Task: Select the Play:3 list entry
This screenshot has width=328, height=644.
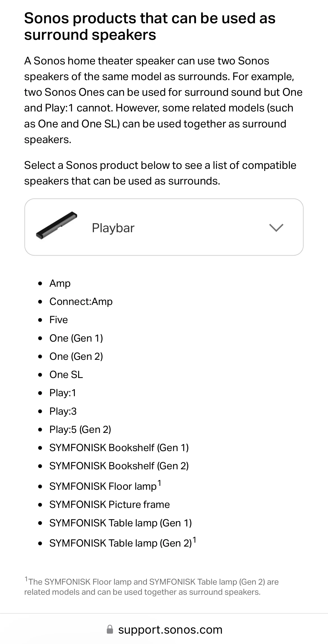Action: (63, 411)
